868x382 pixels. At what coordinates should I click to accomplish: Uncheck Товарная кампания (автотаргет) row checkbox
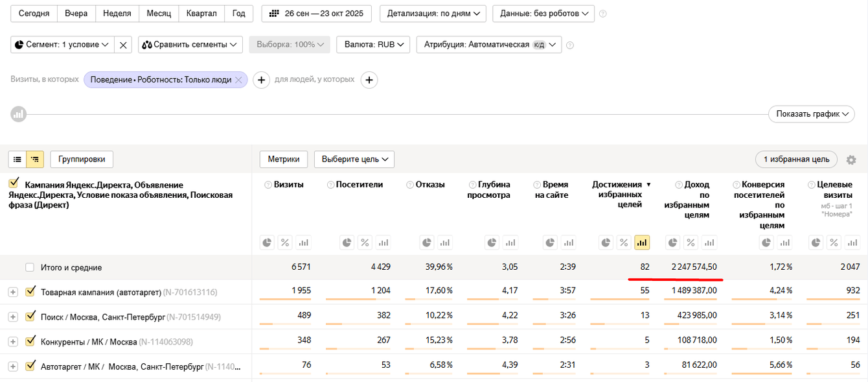(30, 292)
